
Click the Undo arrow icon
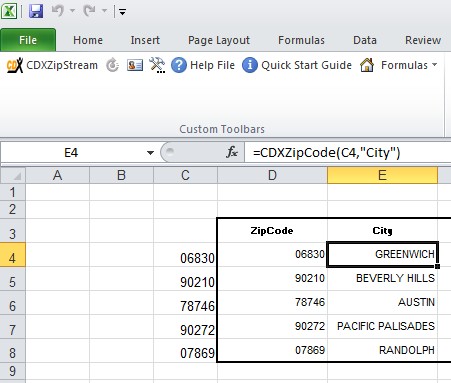(x=58, y=11)
